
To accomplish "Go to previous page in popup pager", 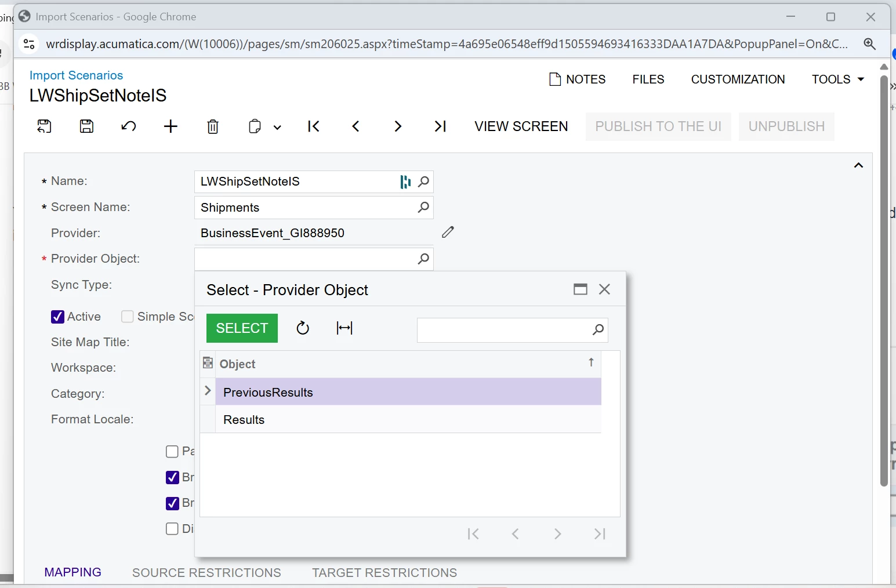I will [515, 534].
